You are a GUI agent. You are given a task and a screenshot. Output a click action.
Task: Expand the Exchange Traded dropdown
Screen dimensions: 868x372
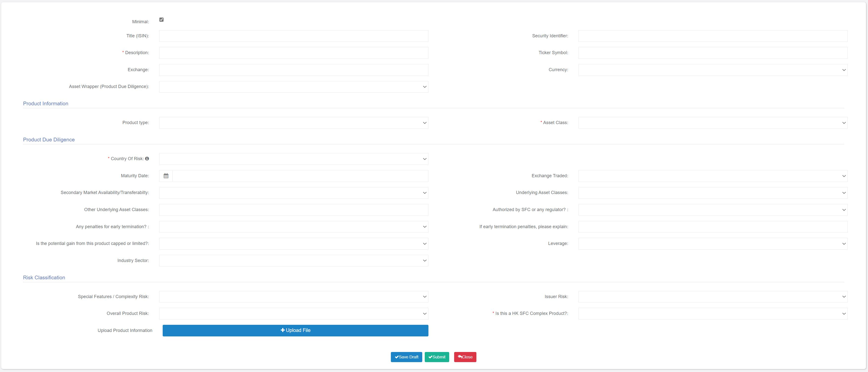click(x=713, y=176)
